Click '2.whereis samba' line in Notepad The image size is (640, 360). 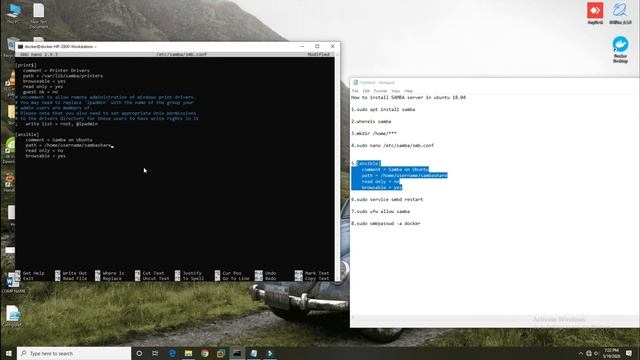tap(371, 122)
